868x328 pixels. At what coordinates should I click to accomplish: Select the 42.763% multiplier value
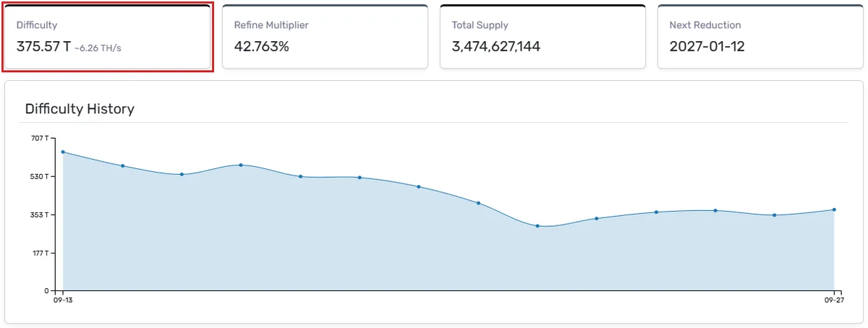[262, 47]
